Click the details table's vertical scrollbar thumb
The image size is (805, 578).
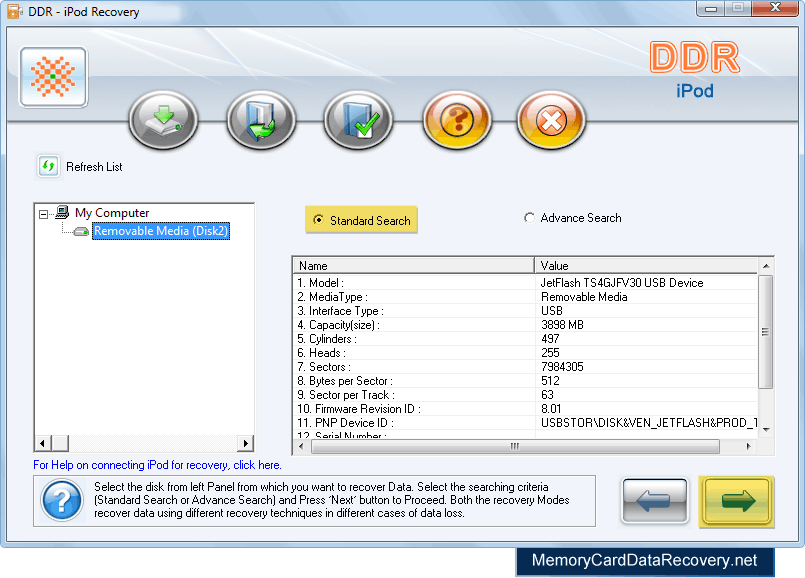point(765,332)
